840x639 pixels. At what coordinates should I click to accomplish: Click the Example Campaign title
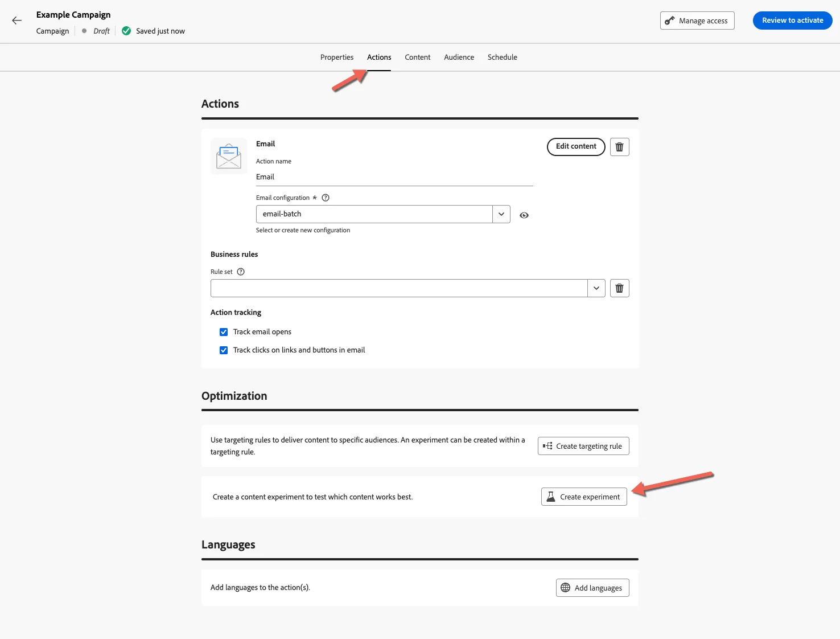pyautogui.click(x=73, y=15)
